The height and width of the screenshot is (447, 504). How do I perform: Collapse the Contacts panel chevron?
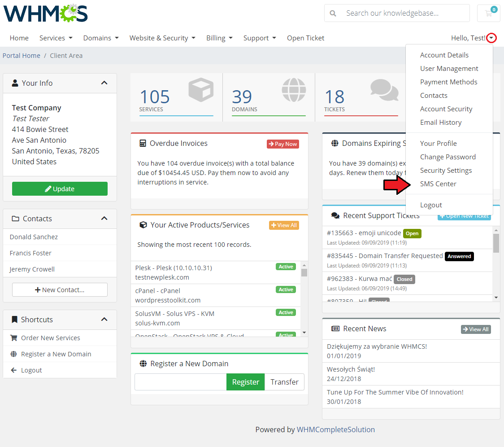pos(104,219)
